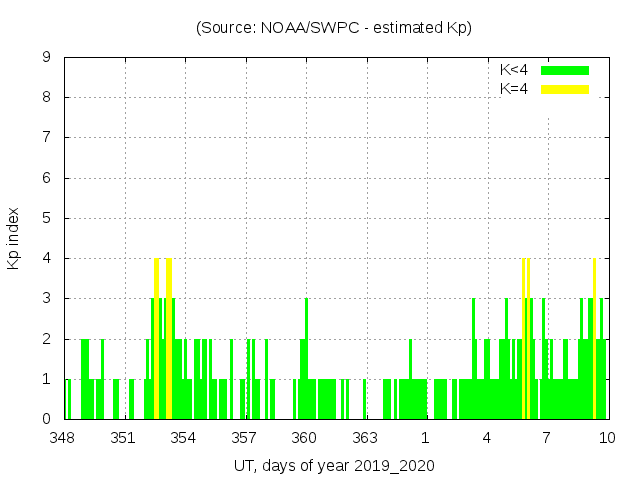This screenshot has width=640, height=480.
Task: Click the chart title mentioning NOAA/SWPC
Action: (x=334, y=28)
